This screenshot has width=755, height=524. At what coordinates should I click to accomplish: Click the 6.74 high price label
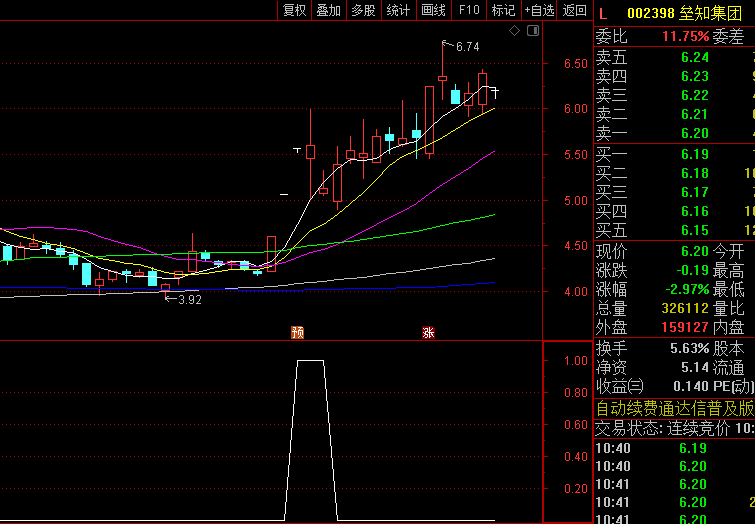(x=468, y=47)
